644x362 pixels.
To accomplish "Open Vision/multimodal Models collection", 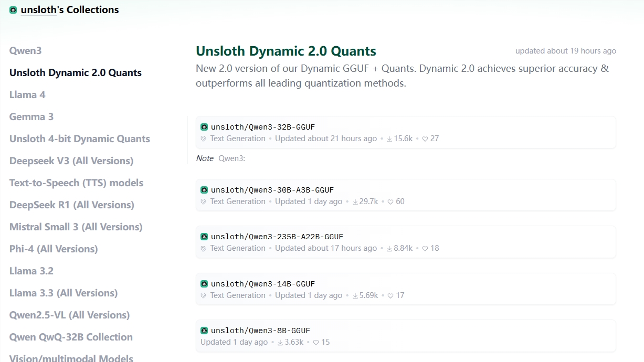I will 71,358.
